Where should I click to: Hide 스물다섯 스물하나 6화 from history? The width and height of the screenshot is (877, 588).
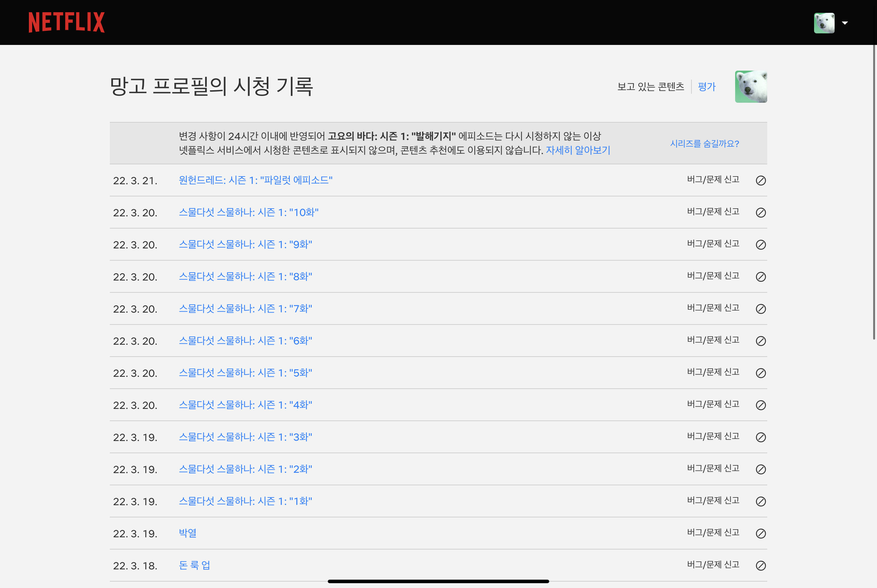click(761, 341)
